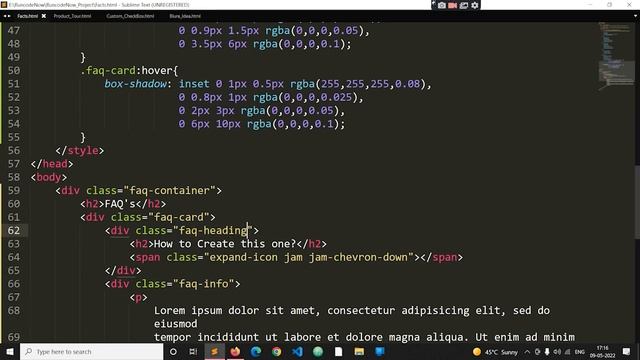Launch Microsoft Edge from the taskbar
640x360 pixels.
(256, 351)
